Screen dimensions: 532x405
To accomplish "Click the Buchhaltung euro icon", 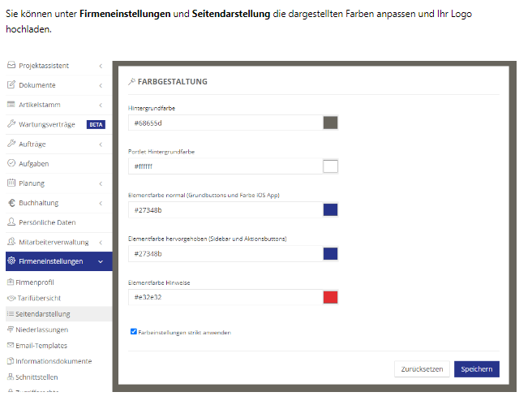I will 11,203.
